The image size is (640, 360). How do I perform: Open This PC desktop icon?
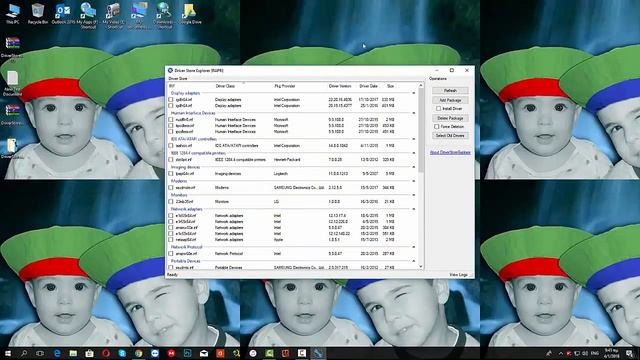13,13
